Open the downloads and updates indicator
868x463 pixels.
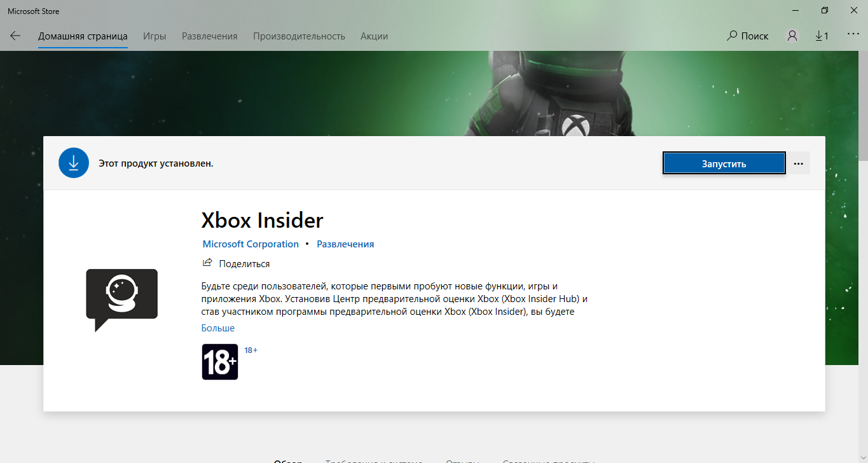(x=822, y=36)
